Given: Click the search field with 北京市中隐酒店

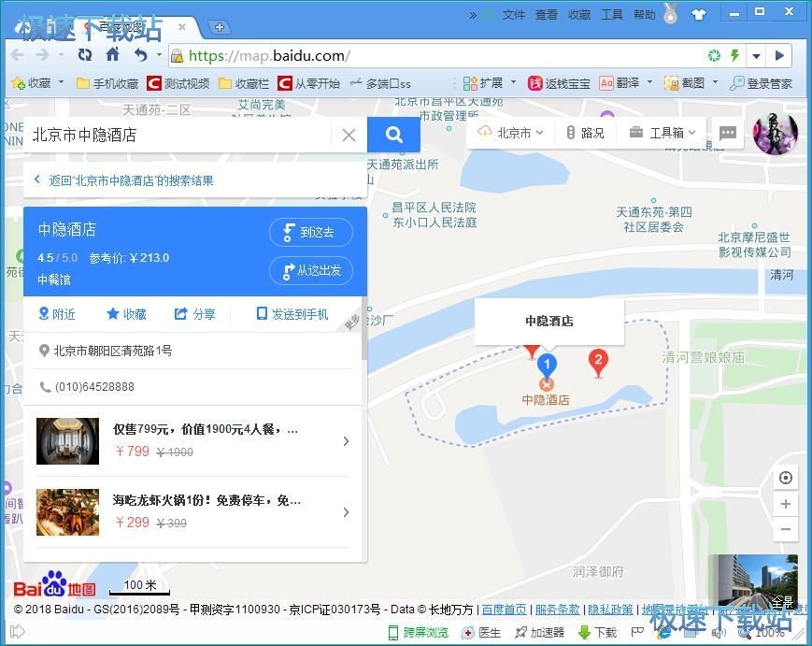Looking at the screenshot, I should (x=178, y=136).
